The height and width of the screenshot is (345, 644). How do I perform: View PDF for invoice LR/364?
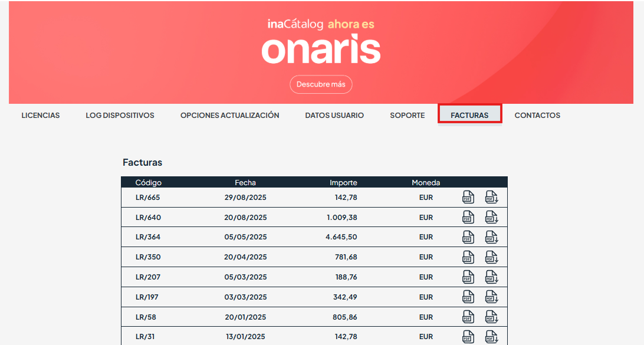tap(468, 237)
